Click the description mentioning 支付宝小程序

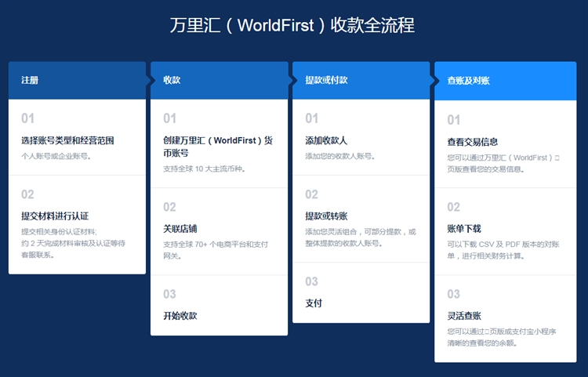tap(502, 337)
